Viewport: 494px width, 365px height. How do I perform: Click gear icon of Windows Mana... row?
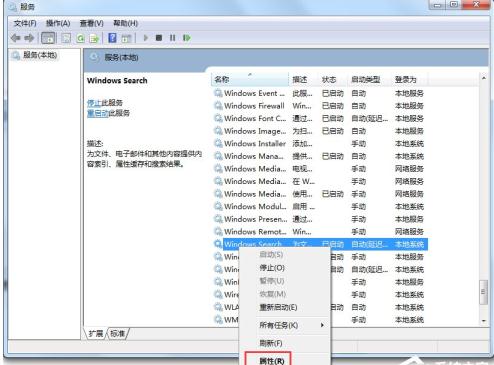(x=218, y=156)
